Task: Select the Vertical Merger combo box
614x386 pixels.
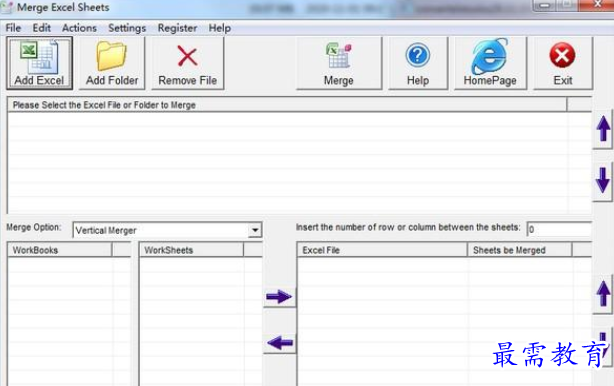Action: point(167,230)
